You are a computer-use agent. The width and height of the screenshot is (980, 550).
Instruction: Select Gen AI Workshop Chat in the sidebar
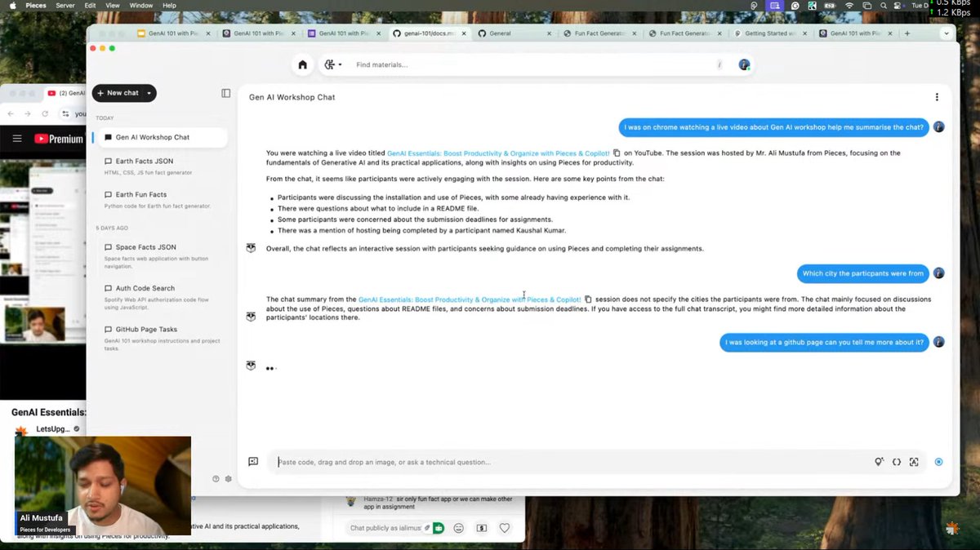tap(163, 137)
